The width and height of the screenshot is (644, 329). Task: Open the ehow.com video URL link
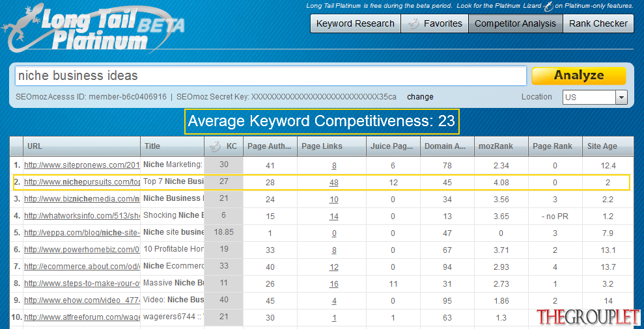[82, 300]
